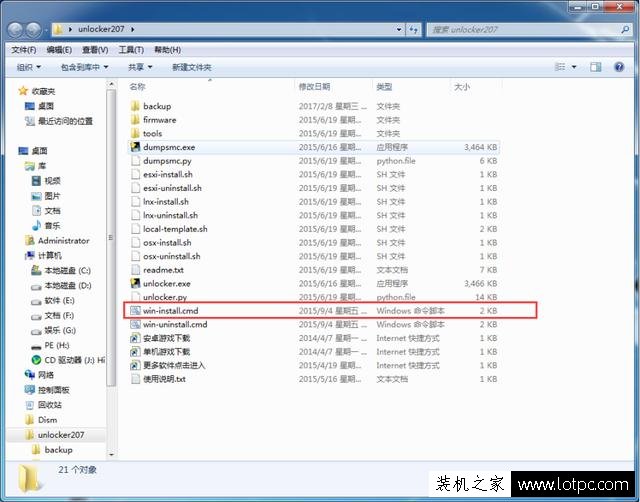
Task: Click the unlocker207 address bar path
Action: point(101,29)
